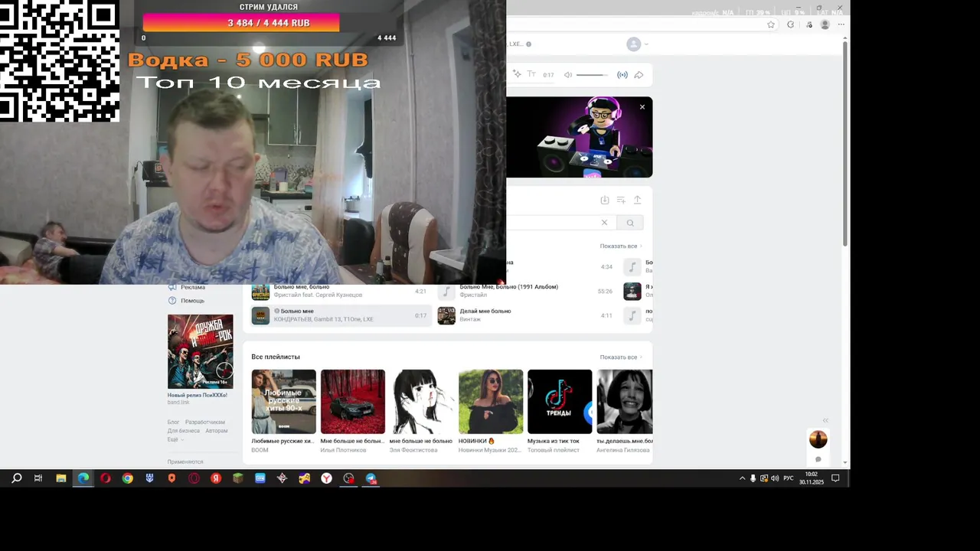Open the Разработчикам footer link
This screenshot has height=551, width=980.
(x=205, y=422)
